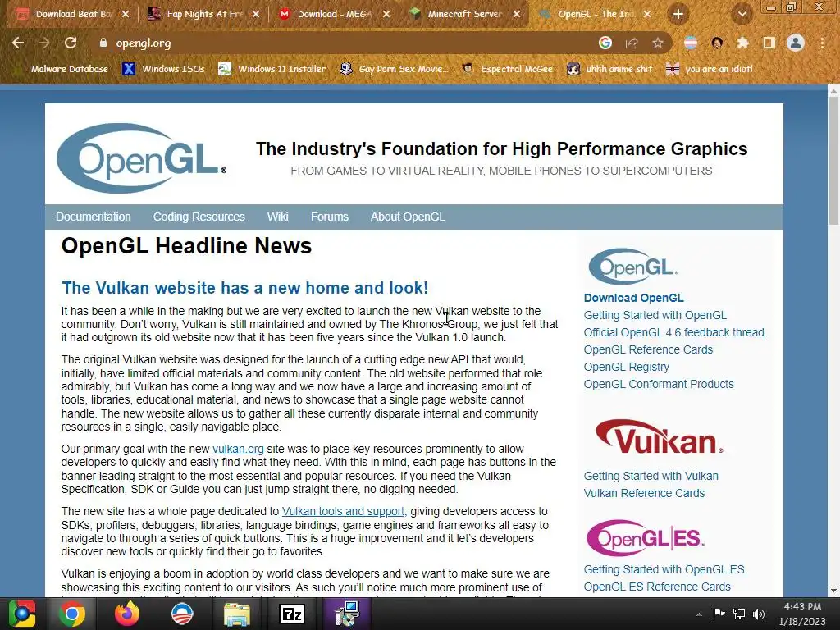Open the Windows ISOs bookmark
Image resolution: width=840 pixels, height=630 pixels.
pyautogui.click(x=163, y=69)
